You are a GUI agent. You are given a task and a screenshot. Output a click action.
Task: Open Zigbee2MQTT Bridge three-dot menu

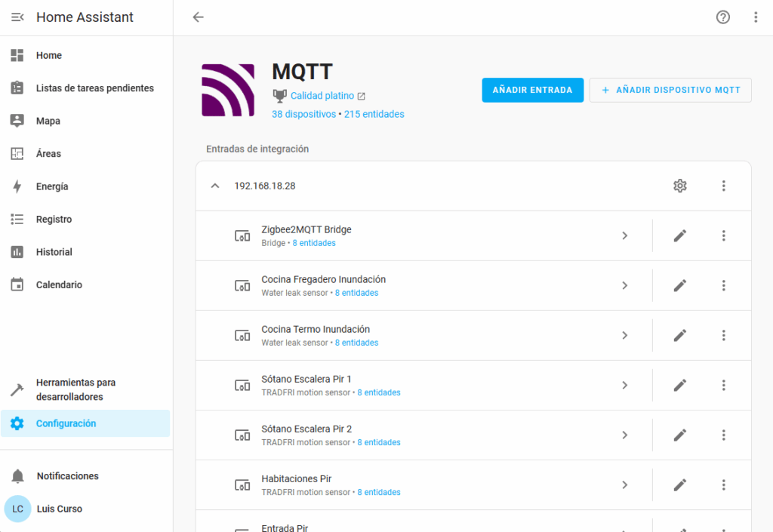coord(724,236)
